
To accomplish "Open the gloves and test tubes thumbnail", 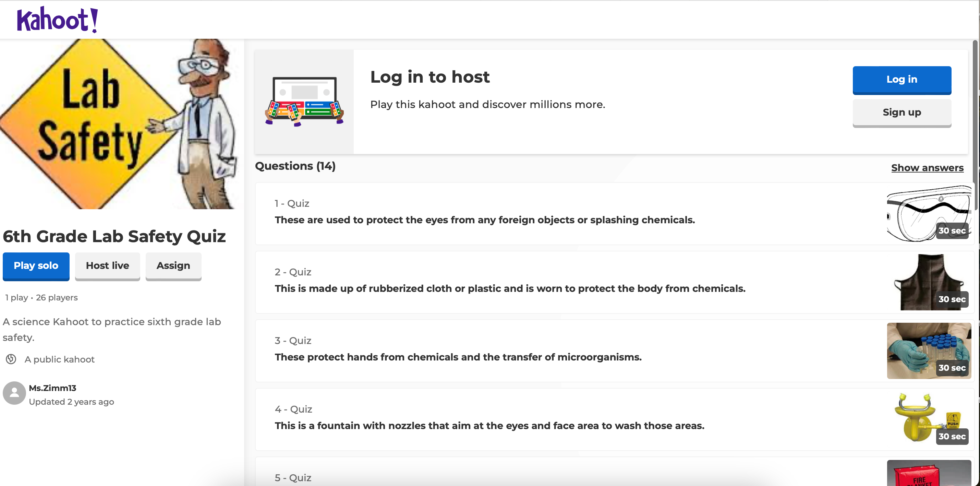I will tap(929, 351).
